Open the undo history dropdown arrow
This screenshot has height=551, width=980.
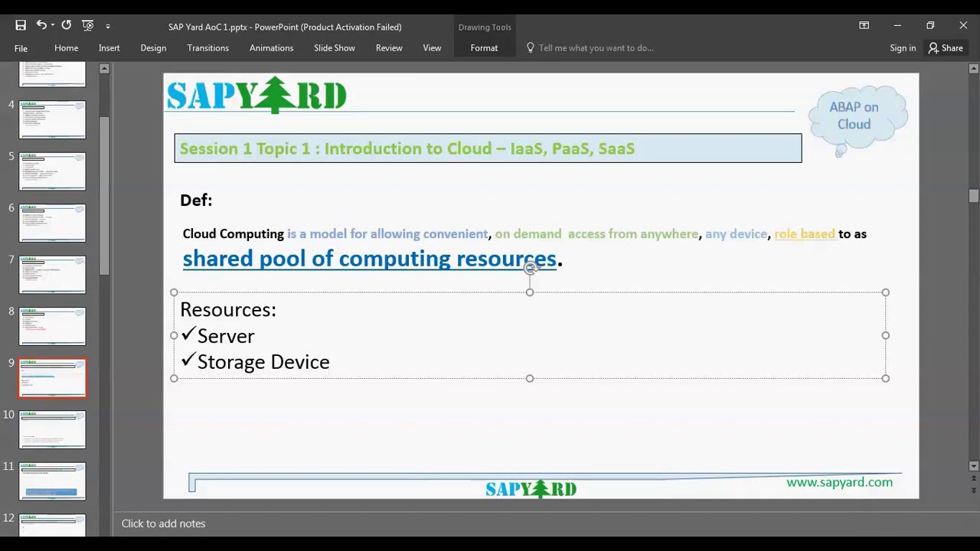(x=52, y=26)
